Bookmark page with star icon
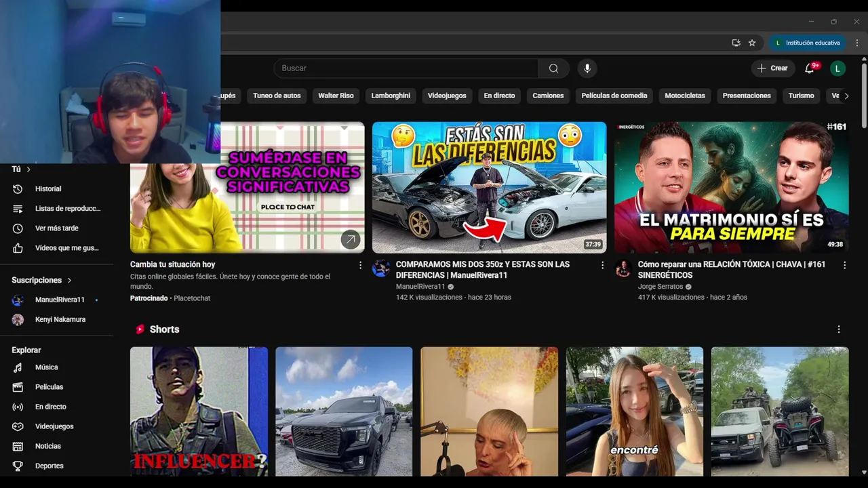Screen dimensions: 868x488 click(752, 43)
